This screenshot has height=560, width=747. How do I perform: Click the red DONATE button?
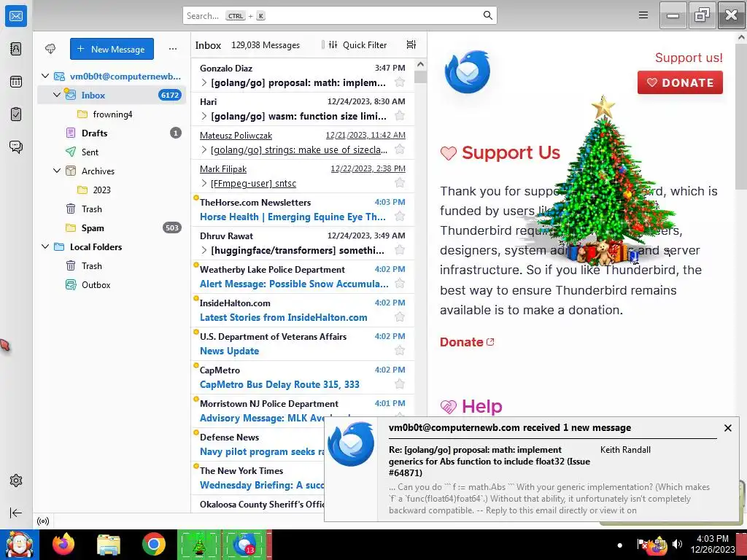tap(680, 82)
